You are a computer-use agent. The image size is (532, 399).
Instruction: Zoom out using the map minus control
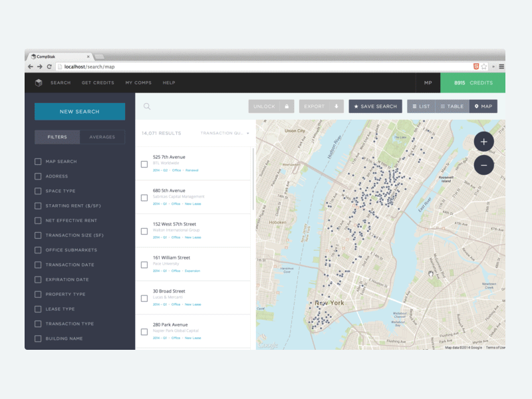point(484,165)
